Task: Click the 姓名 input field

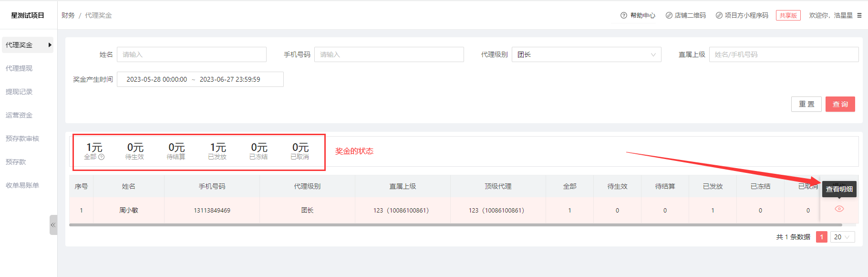Action: point(191,54)
